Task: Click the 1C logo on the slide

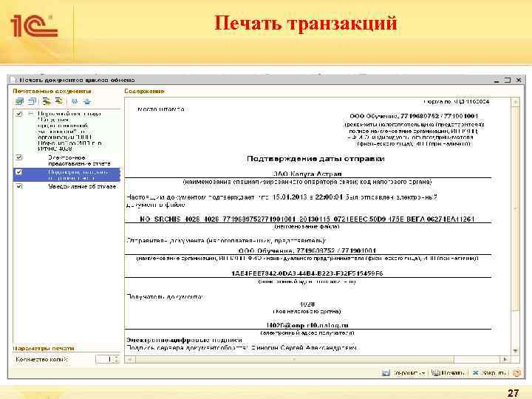Action: click(34, 25)
